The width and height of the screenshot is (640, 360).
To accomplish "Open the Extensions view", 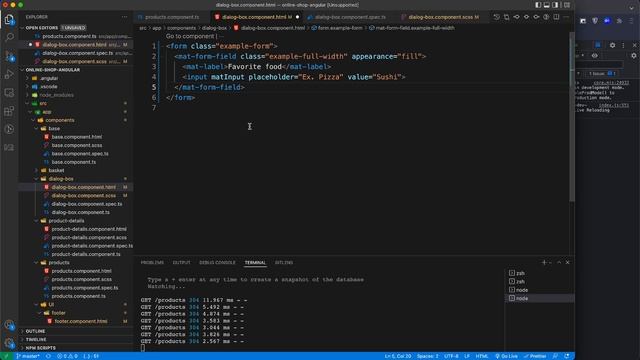I will [x=9, y=111].
